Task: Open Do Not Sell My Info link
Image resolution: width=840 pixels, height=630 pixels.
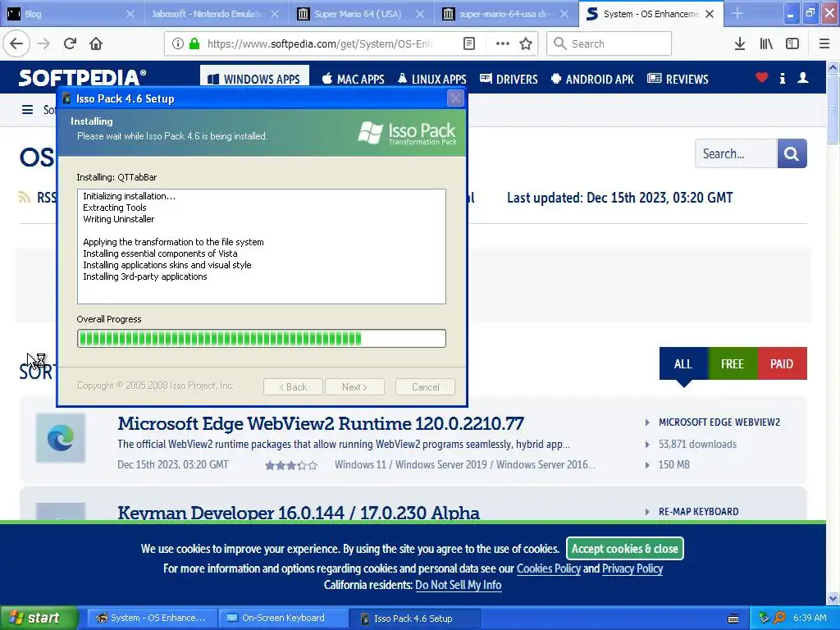Action: 458,585
